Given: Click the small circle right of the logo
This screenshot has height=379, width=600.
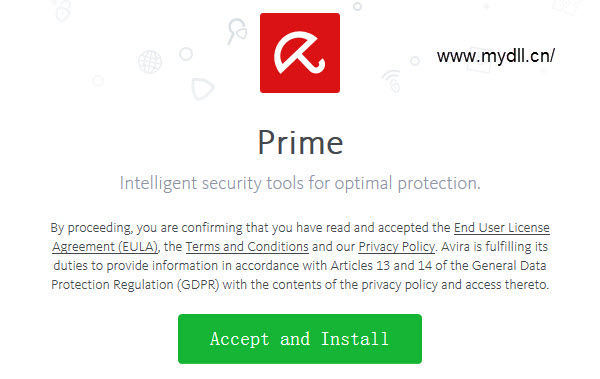Looking at the screenshot, I should 415,60.
